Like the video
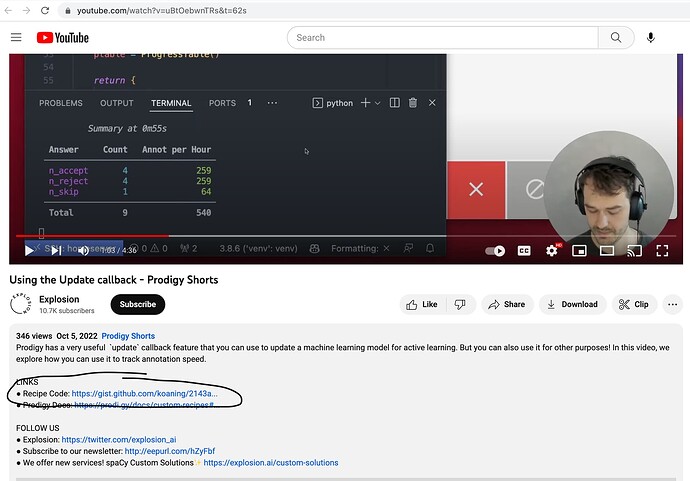The height and width of the screenshot is (481, 690). click(x=422, y=305)
